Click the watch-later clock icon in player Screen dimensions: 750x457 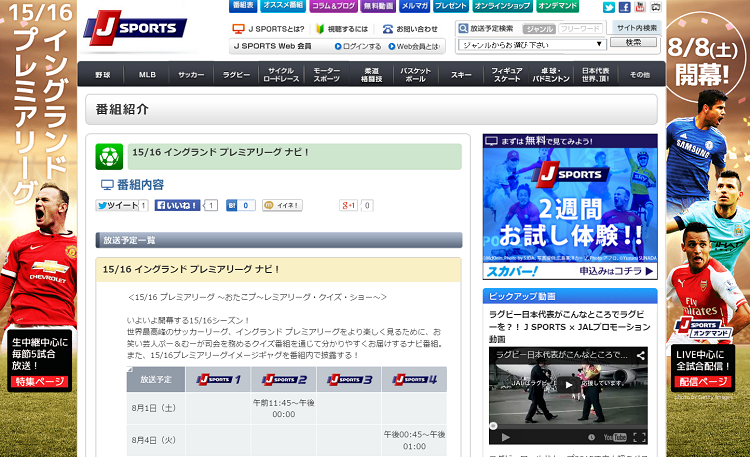591,437
